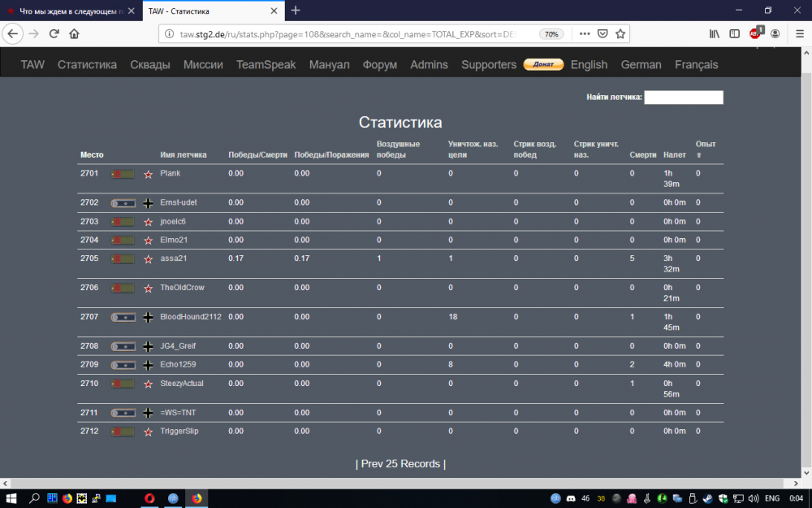Open the Windows Start menu
The image size is (812, 508).
point(11,499)
